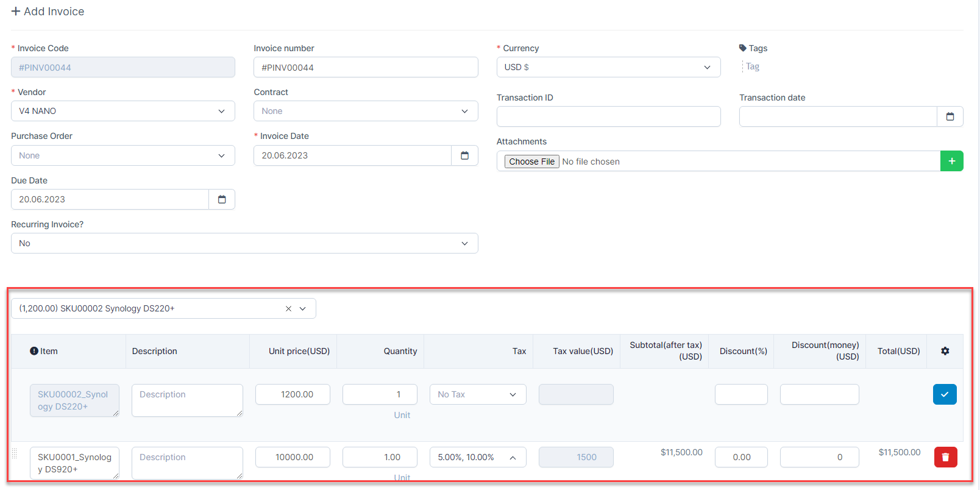Screen dimensions: 980x490
Task: Open the Due Date calendar picker
Action: [222, 199]
